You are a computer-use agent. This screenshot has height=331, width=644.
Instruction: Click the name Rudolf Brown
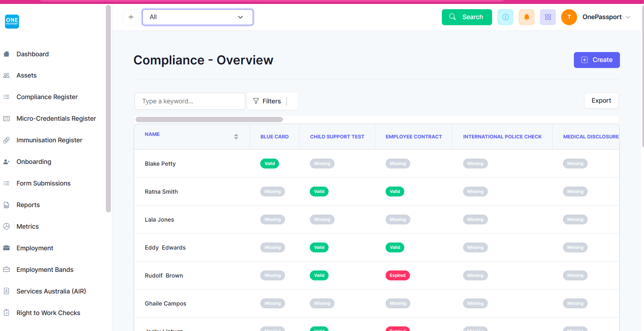coord(164,275)
